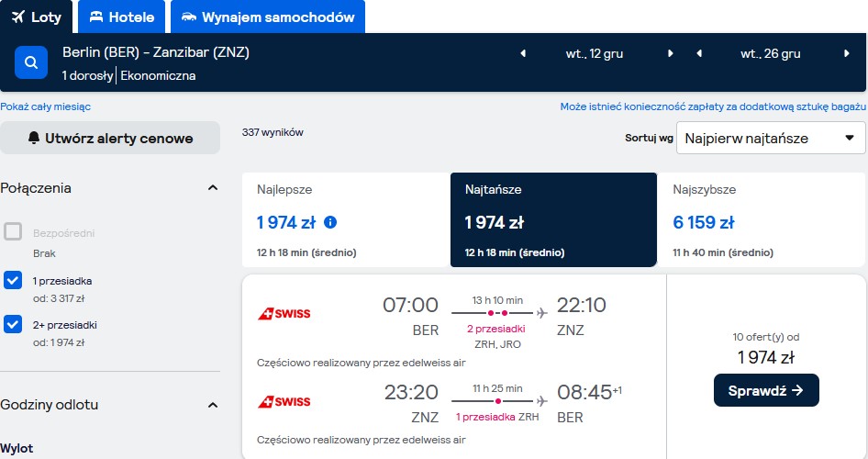Viewport: 868px width, 459px height.
Task: Go to previous return date arrow
Action: [x=699, y=54]
